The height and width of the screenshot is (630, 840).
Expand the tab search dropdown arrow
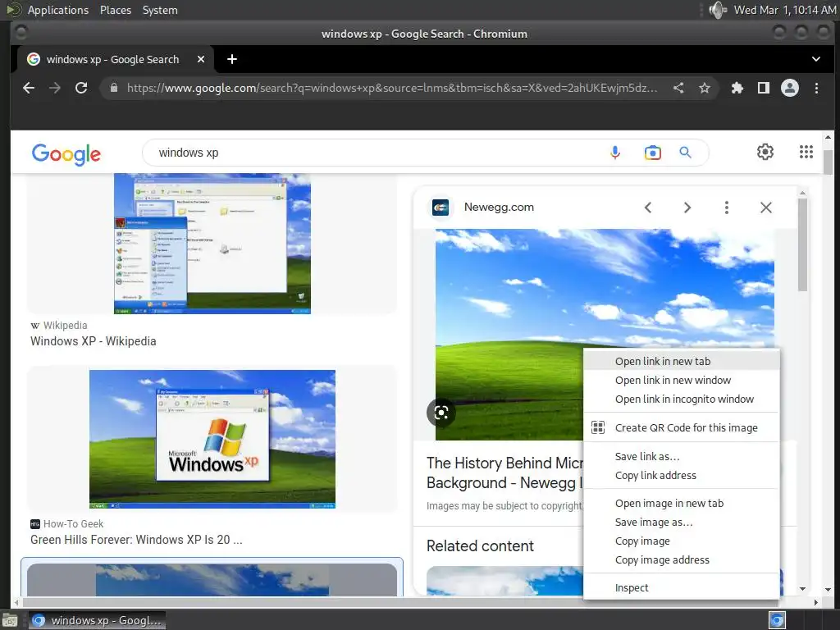pyautogui.click(x=816, y=59)
